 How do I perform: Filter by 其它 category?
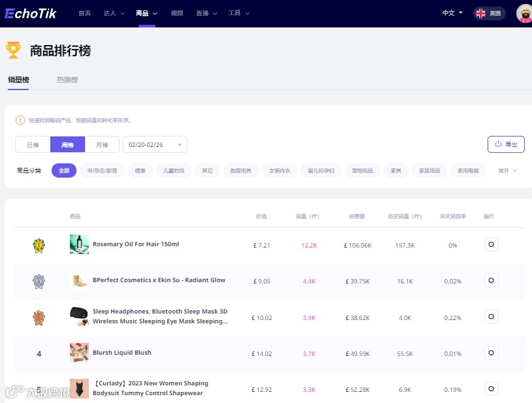[207, 170]
